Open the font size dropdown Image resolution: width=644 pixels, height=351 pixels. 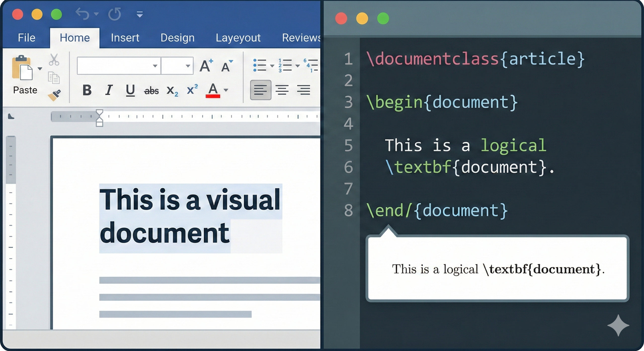pyautogui.click(x=188, y=66)
